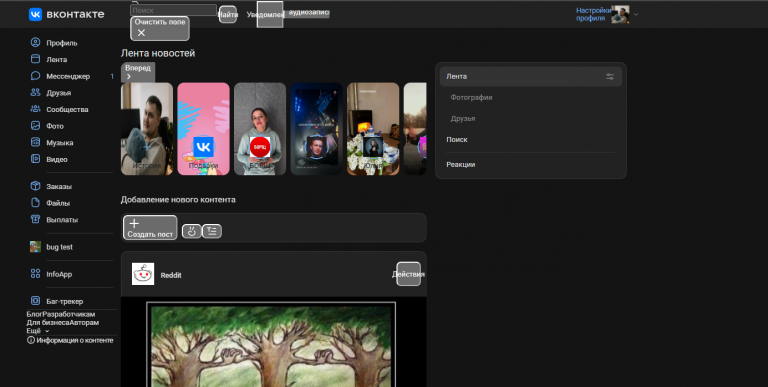Open the Действия menu on the Reddit post

[408, 274]
